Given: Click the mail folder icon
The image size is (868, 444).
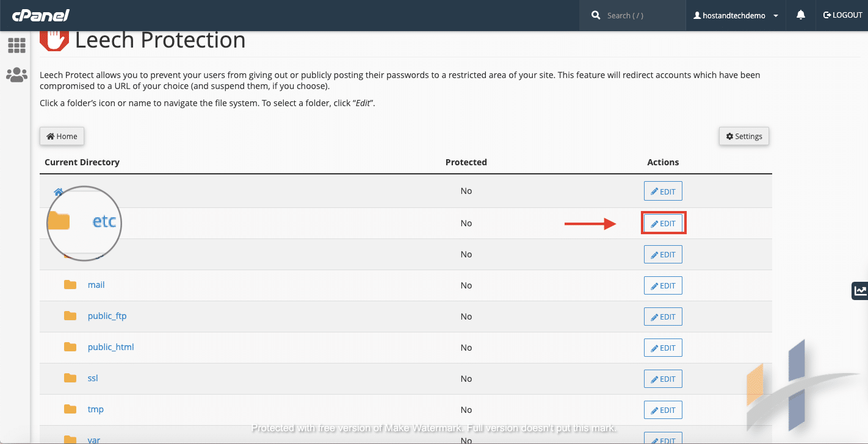Looking at the screenshot, I should [x=70, y=284].
